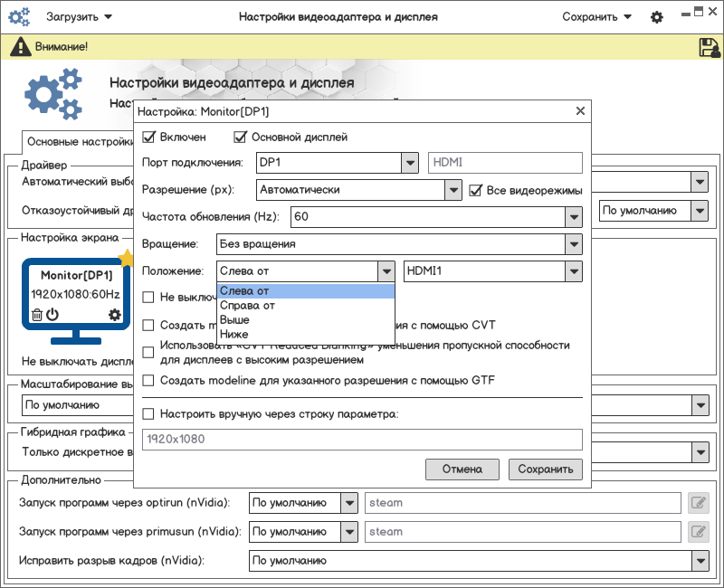Select Справа от in position list
The width and height of the screenshot is (724, 588).
[247, 306]
